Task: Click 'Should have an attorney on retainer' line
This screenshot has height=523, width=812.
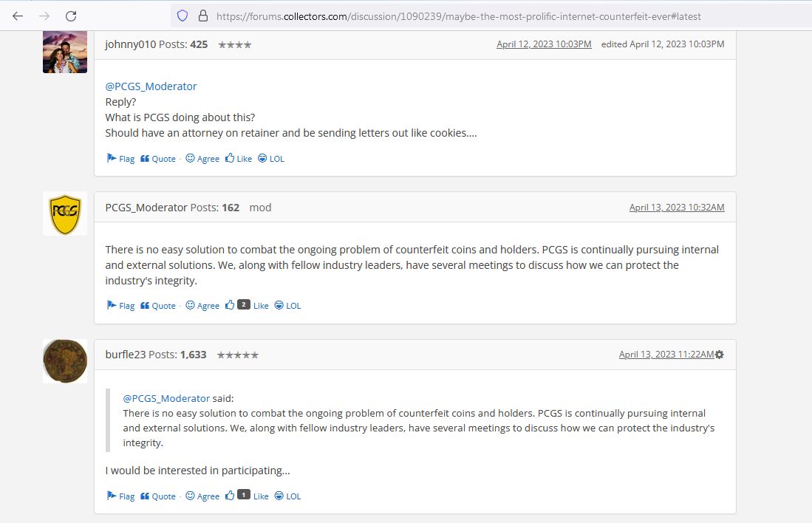Action: pyautogui.click(x=291, y=133)
